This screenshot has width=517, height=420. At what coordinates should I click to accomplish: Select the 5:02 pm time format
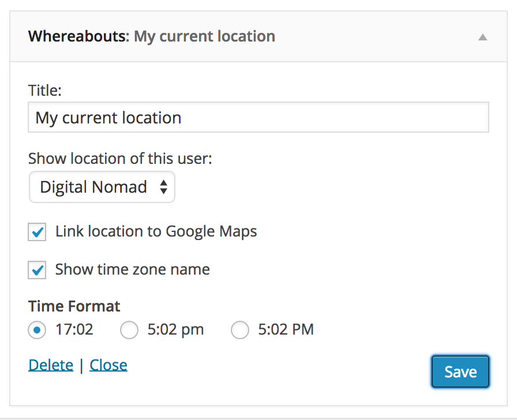[129, 329]
